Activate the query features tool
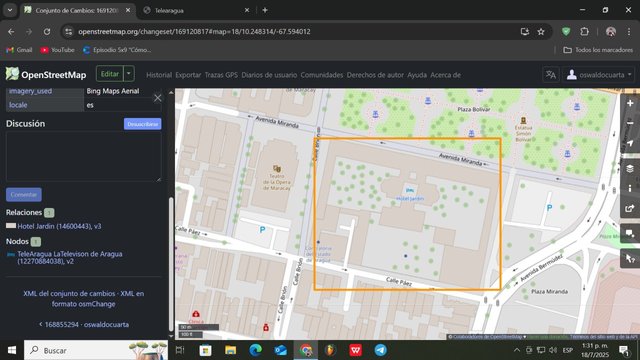This screenshot has height=360, width=640. click(630, 258)
